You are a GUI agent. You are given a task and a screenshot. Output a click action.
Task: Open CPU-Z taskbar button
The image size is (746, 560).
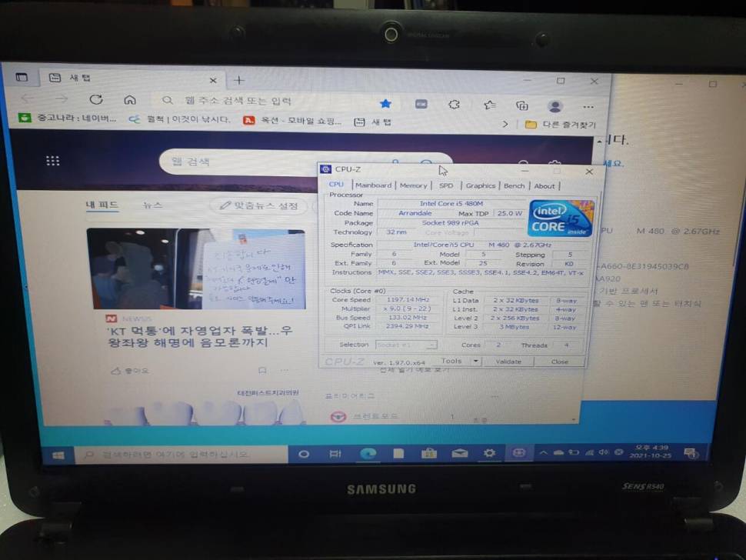pos(518,453)
